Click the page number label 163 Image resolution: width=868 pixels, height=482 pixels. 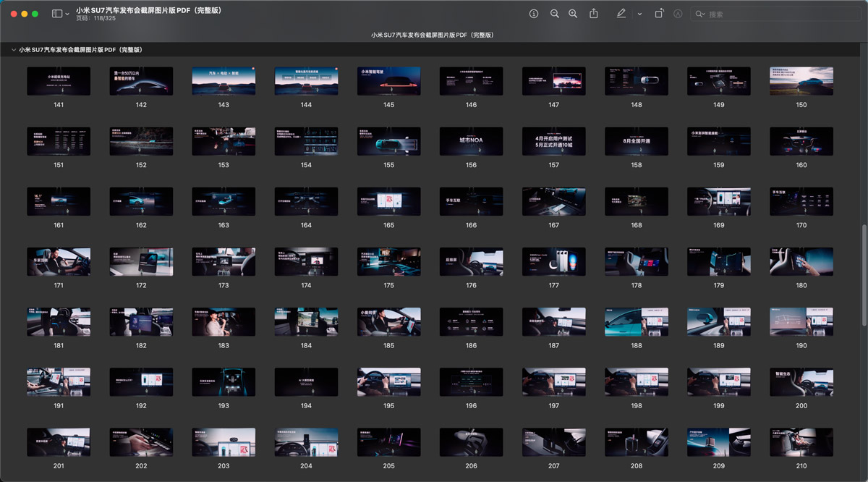pos(224,225)
